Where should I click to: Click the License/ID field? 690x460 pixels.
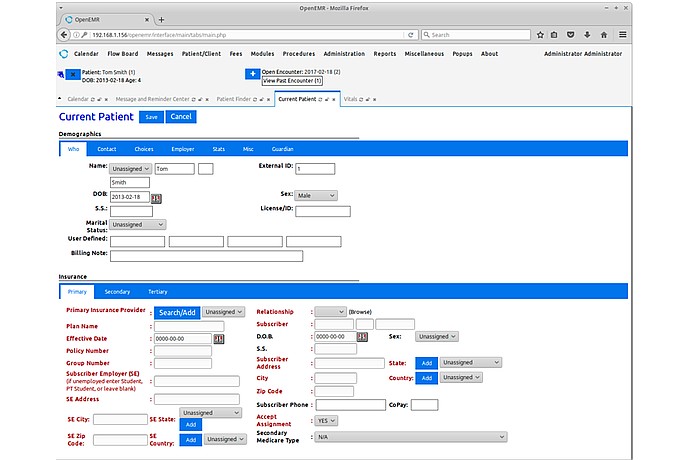[323, 212]
